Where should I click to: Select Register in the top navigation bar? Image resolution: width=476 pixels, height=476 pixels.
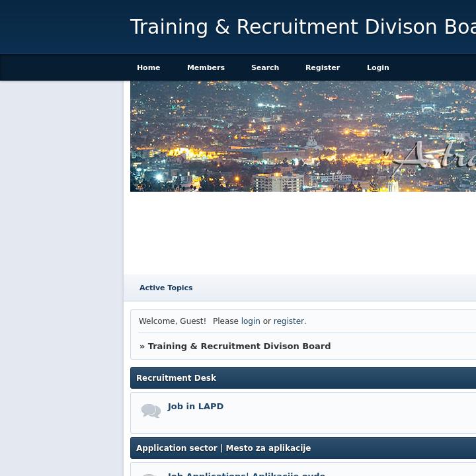tap(322, 67)
